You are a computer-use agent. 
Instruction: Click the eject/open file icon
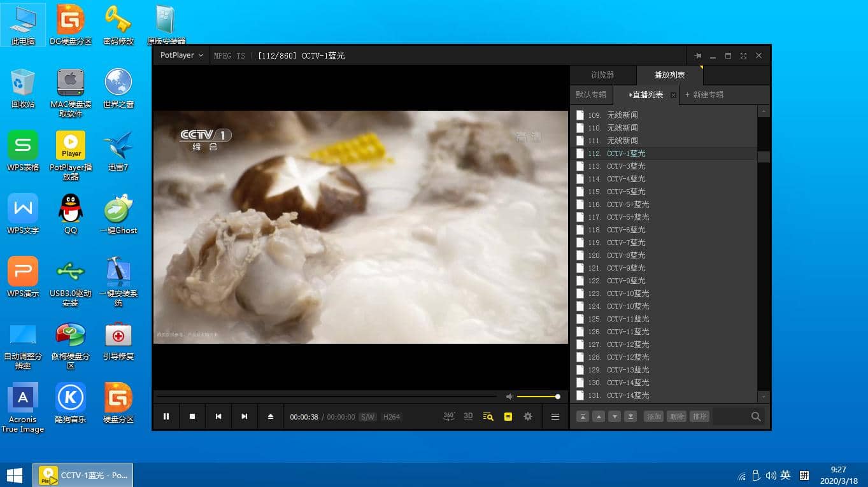(x=270, y=416)
